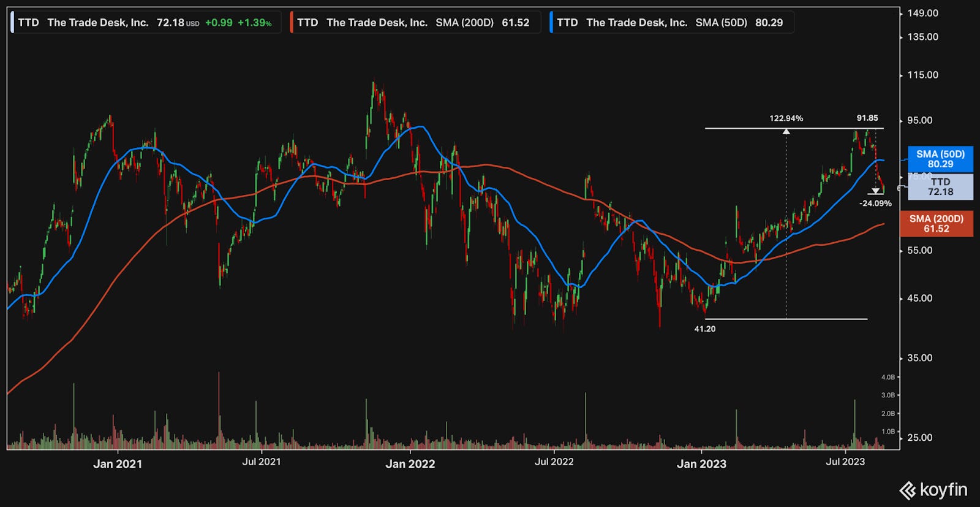Click the upward arrow marker on measurement line
Viewport: 980px width, 507px height.
(x=786, y=131)
